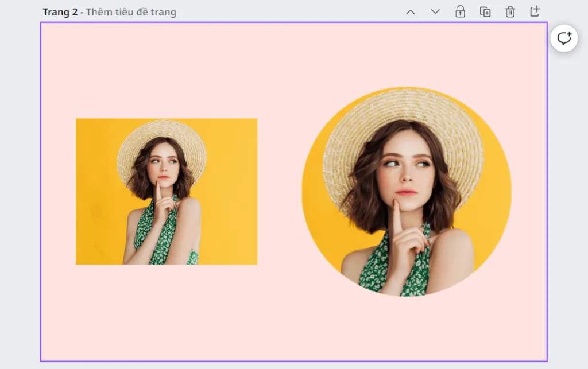The height and width of the screenshot is (369, 588).
Task: Delete the page using the trash icon
Action: 510,12
